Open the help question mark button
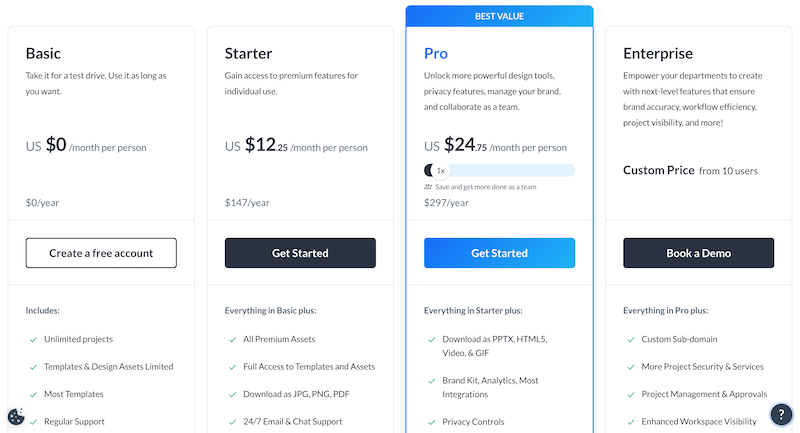 pyautogui.click(x=781, y=414)
